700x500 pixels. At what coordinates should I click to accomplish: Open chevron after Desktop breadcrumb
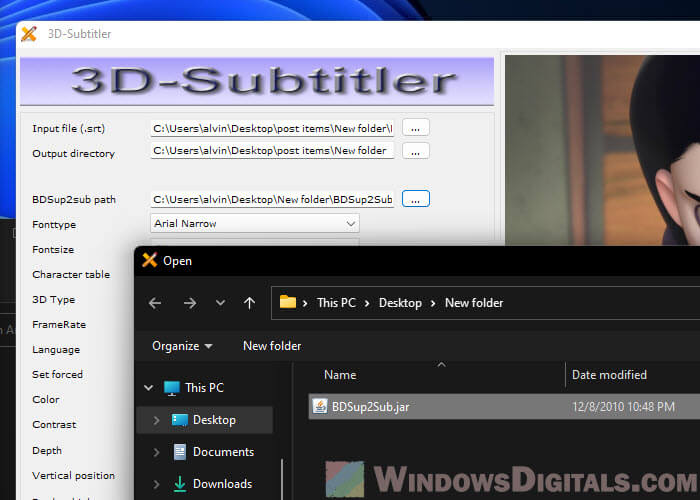(x=433, y=303)
